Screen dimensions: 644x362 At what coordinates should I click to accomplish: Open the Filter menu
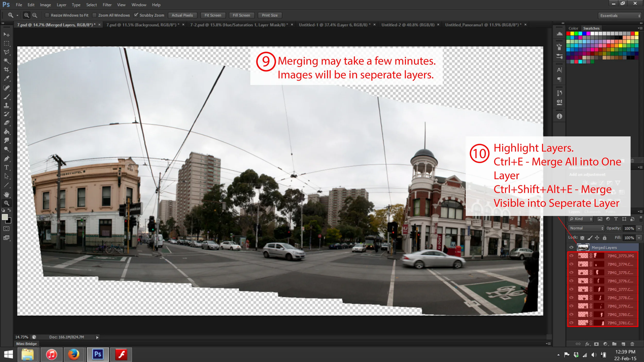pyautogui.click(x=107, y=5)
